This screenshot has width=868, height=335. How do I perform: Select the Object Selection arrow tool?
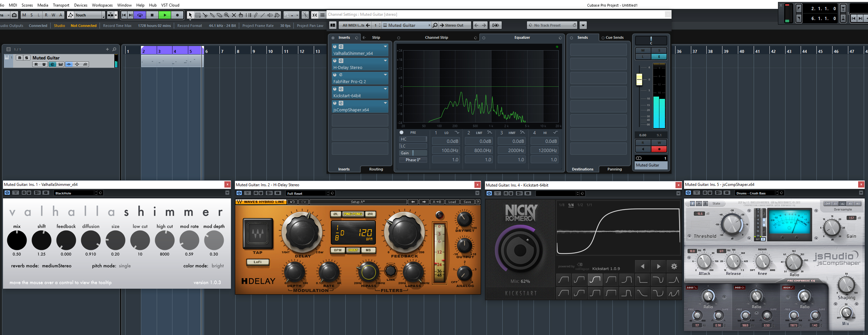[190, 15]
